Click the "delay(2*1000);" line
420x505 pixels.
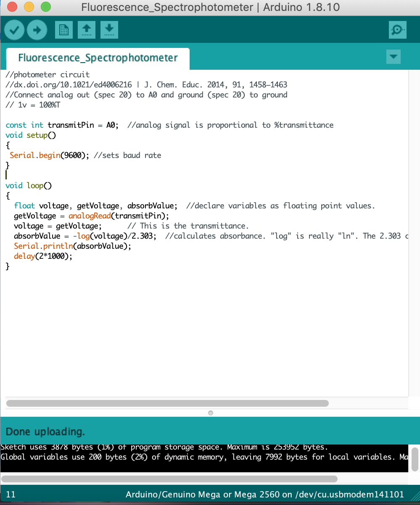[43, 256]
